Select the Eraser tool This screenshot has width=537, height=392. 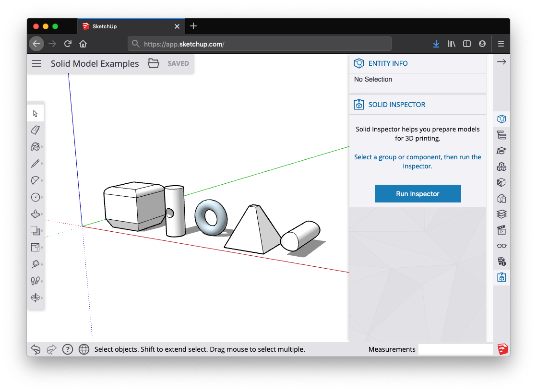click(x=36, y=130)
